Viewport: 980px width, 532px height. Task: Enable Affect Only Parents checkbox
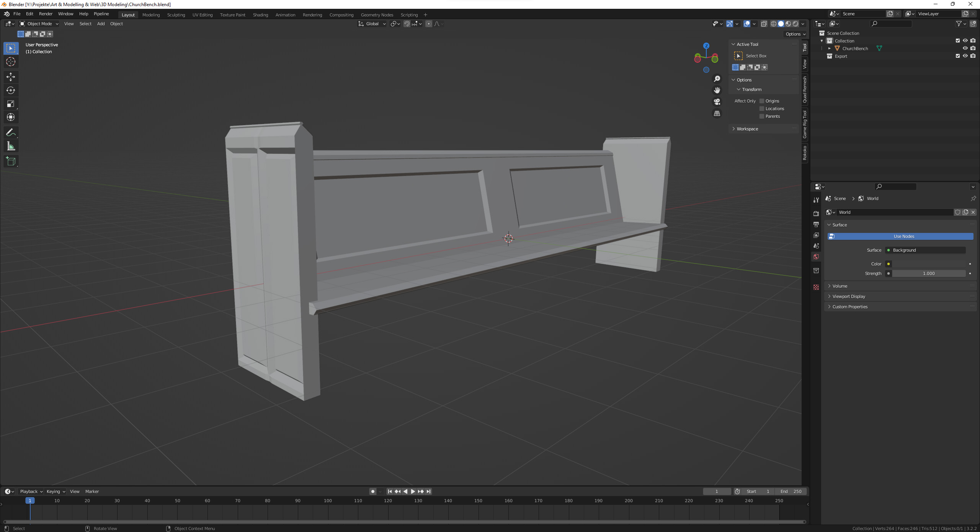[762, 116]
